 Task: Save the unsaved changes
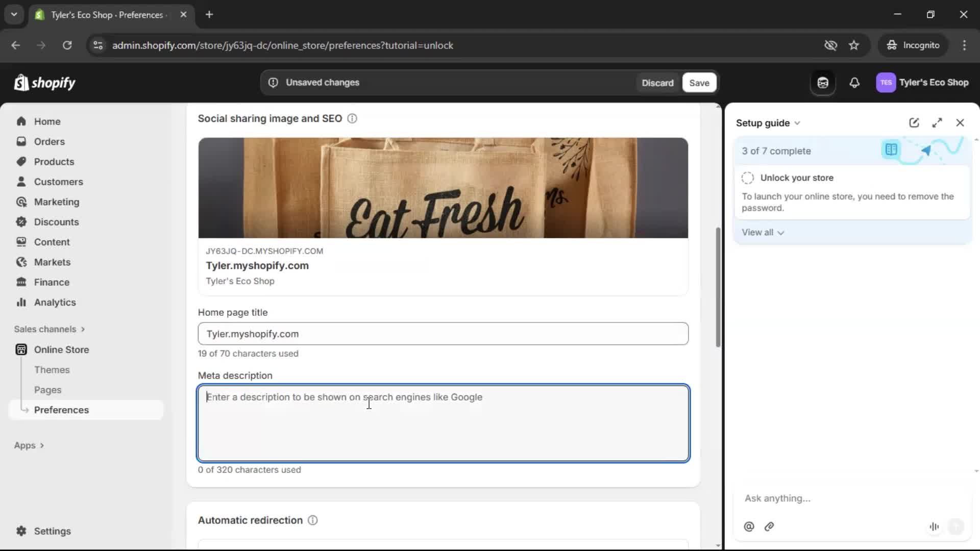point(699,83)
